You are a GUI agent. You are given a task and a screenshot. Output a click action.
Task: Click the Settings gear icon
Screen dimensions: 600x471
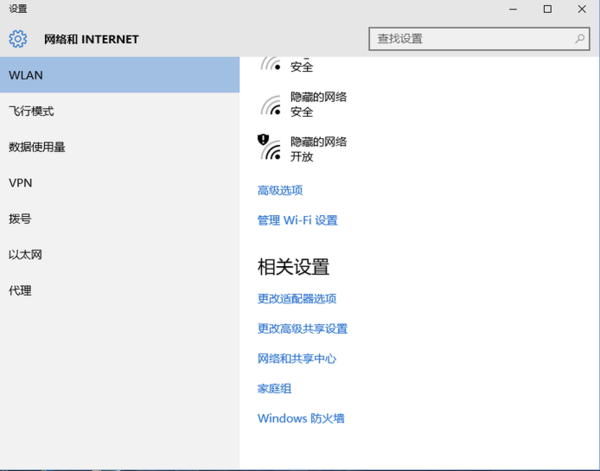18,39
